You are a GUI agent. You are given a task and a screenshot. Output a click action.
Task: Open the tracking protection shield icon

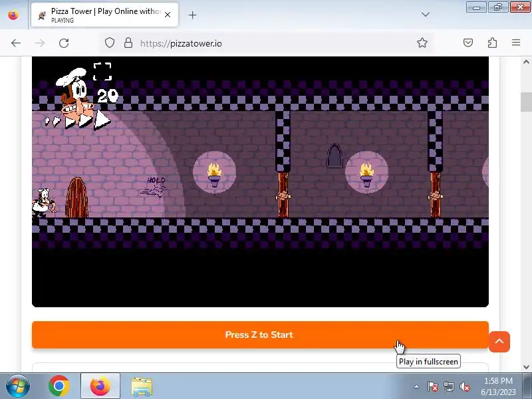pyautogui.click(x=109, y=43)
